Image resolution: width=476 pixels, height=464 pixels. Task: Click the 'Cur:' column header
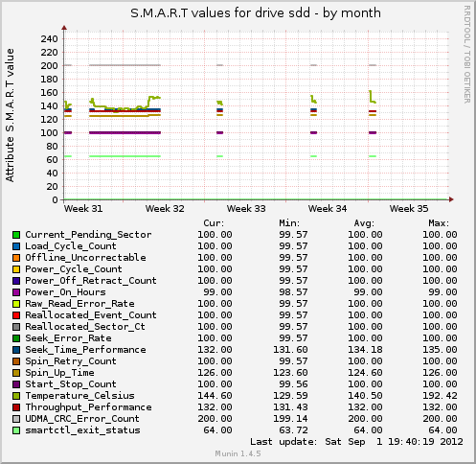click(x=214, y=223)
